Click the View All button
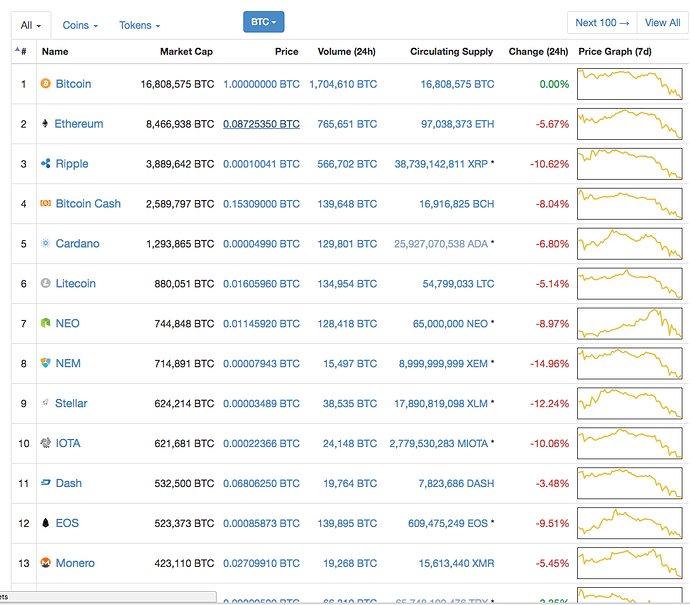The width and height of the screenshot is (690, 605). [662, 22]
